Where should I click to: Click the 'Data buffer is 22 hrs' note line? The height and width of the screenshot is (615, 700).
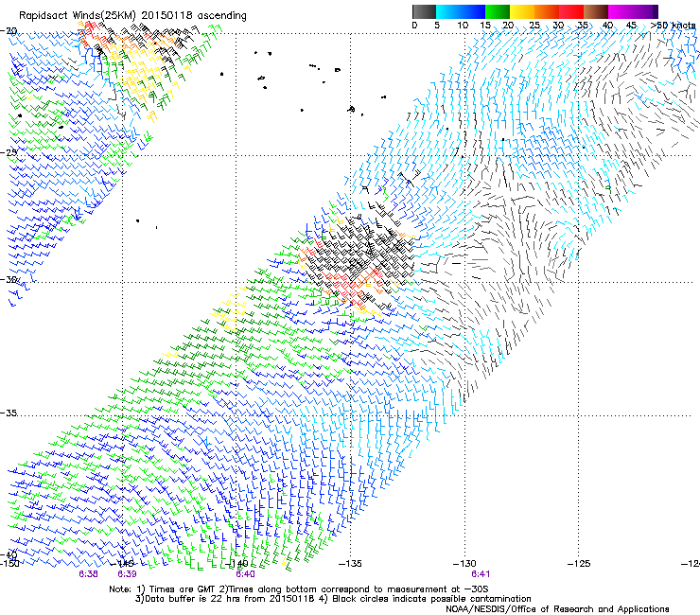coord(333,599)
